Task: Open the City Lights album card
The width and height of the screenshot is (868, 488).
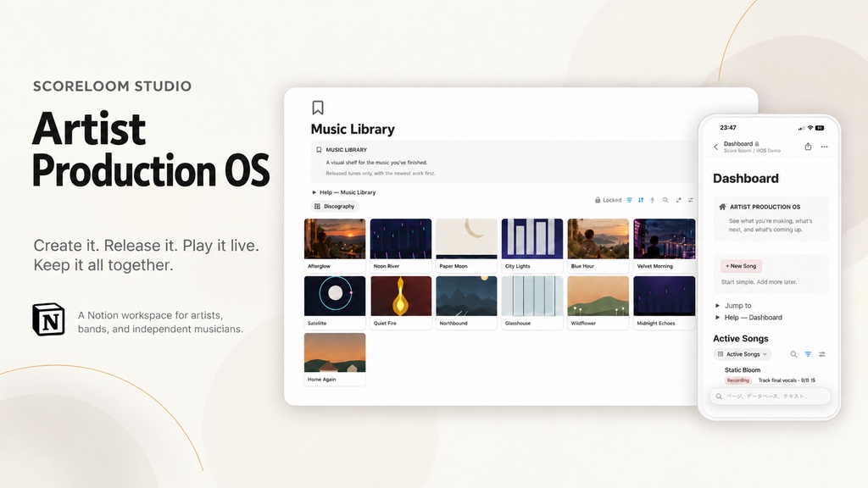Action: coord(532,245)
